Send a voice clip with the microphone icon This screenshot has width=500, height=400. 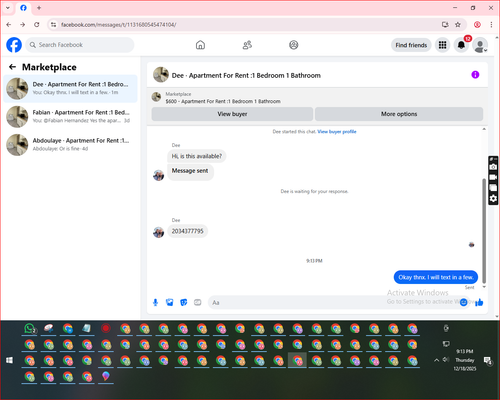[155, 302]
